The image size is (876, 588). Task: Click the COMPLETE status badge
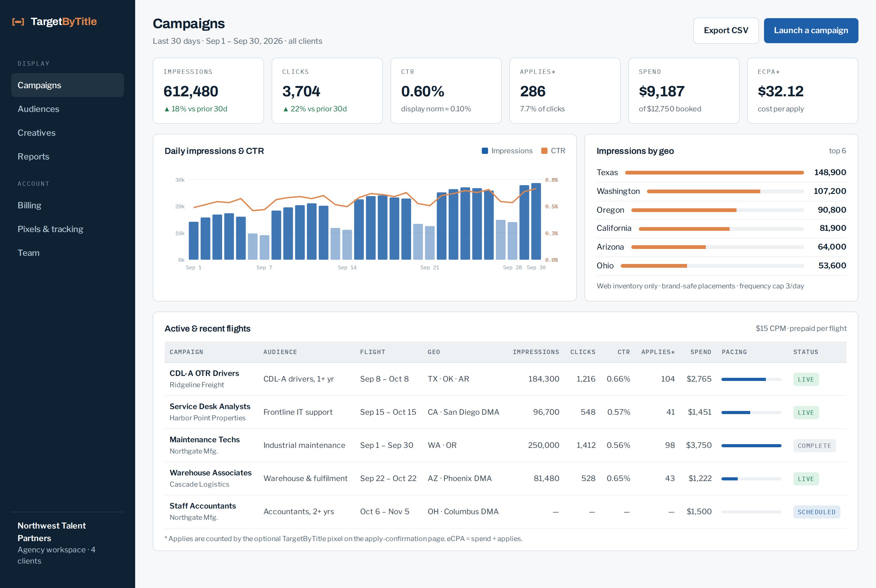(814, 445)
